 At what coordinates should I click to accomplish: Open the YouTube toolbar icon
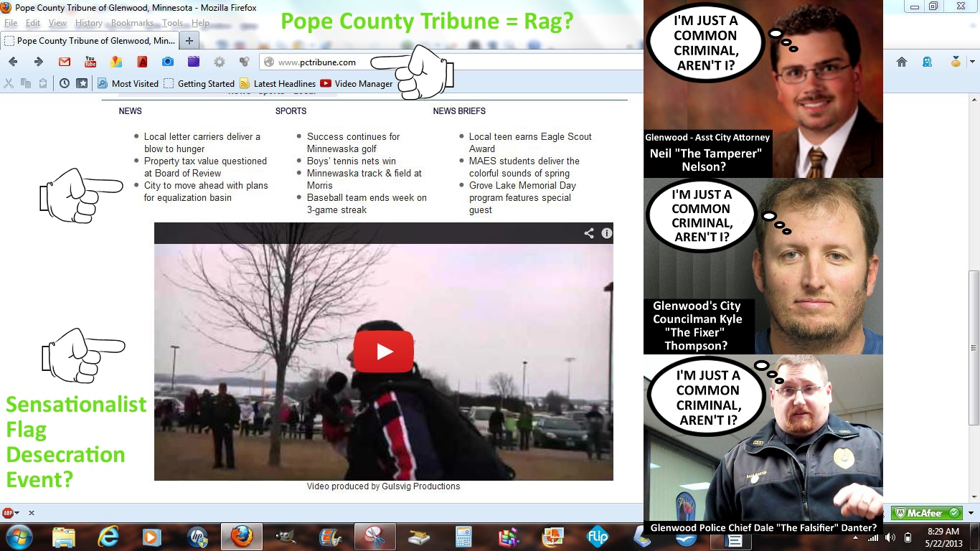pos(90,62)
